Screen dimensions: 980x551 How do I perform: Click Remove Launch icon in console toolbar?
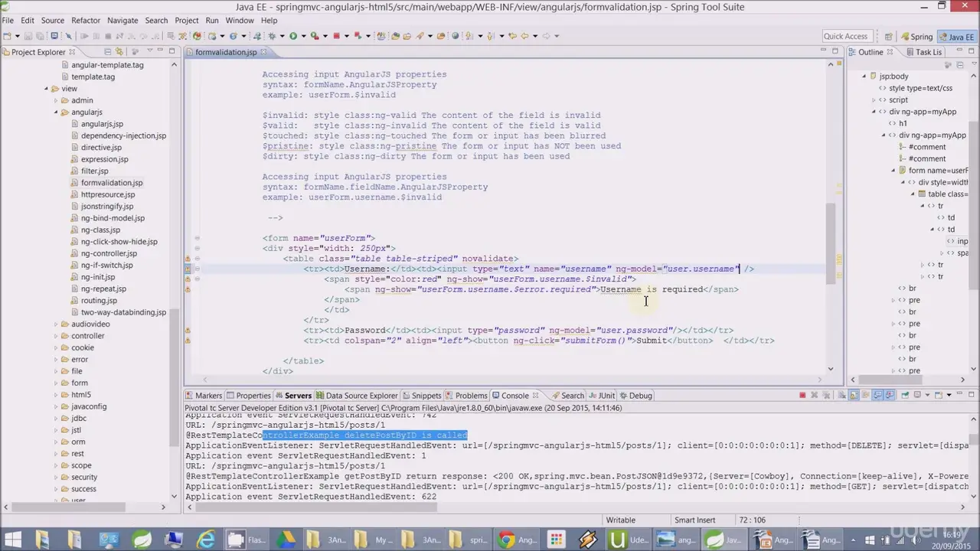click(815, 395)
